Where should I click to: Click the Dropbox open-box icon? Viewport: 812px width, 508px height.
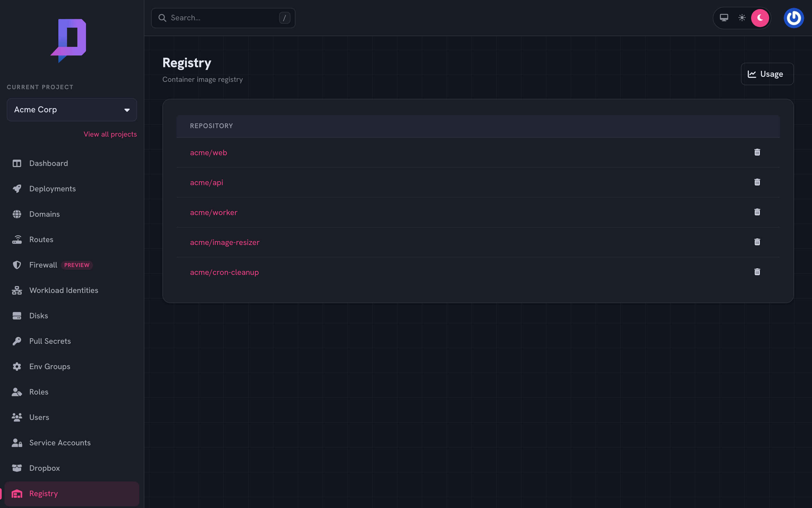(x=17, y=468)
